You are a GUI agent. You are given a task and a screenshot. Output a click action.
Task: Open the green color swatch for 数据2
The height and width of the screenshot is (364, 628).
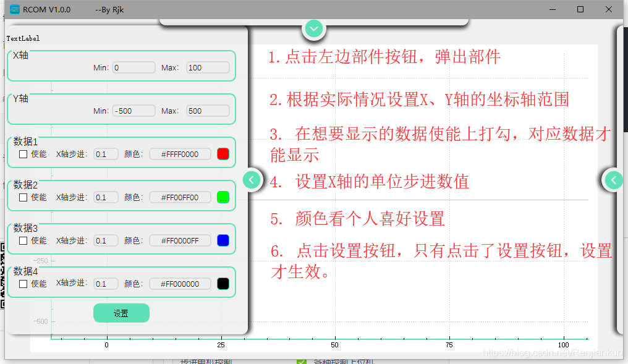(223, 197)
